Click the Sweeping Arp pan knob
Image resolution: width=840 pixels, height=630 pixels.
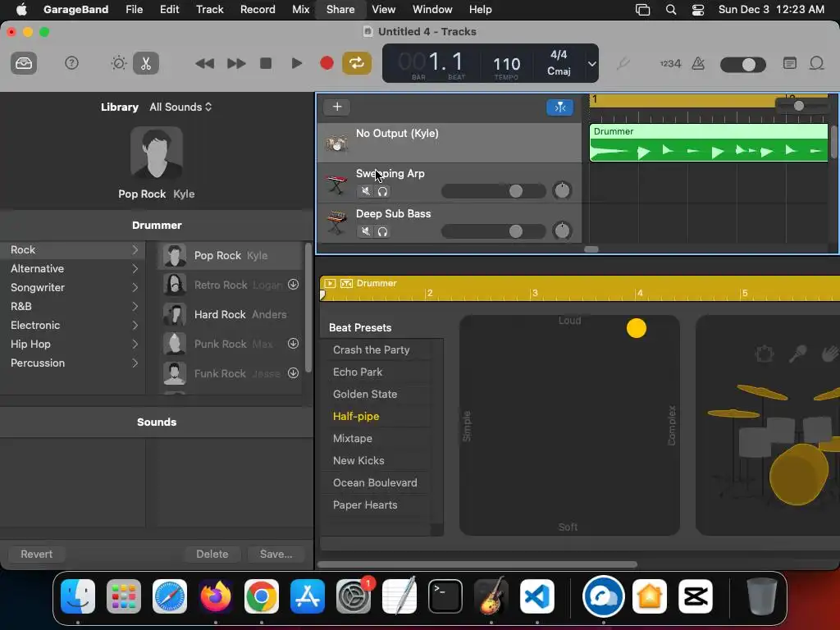pyautogui.click(x=562, y=190)
